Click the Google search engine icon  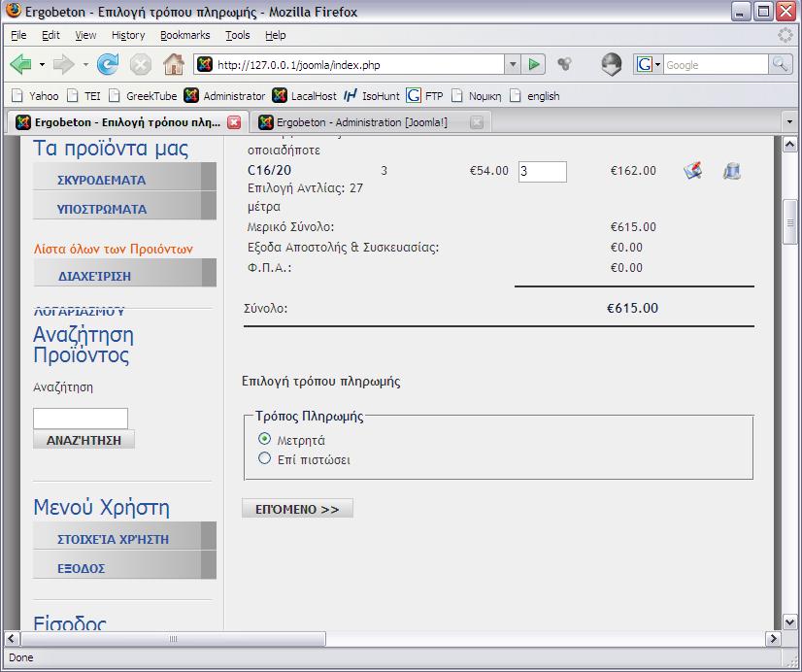click(x=644, y=65)
